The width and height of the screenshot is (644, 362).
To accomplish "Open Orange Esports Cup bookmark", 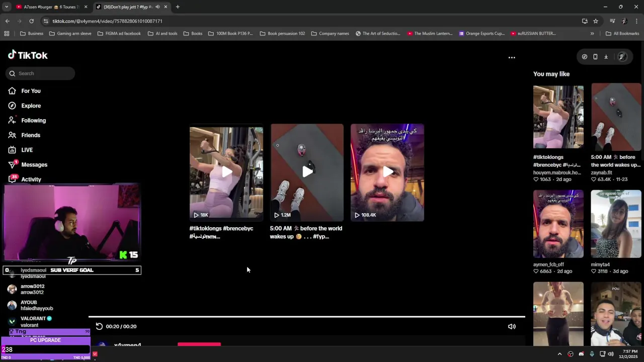I will coord(481,34).
